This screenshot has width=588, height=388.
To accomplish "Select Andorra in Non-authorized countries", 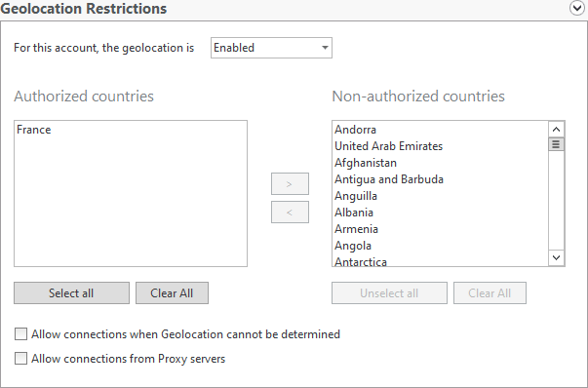I will tap(355, 130).
